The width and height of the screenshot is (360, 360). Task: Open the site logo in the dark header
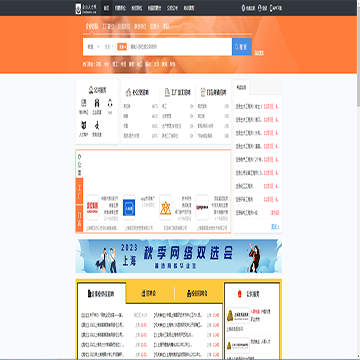(x=87, y=8)
